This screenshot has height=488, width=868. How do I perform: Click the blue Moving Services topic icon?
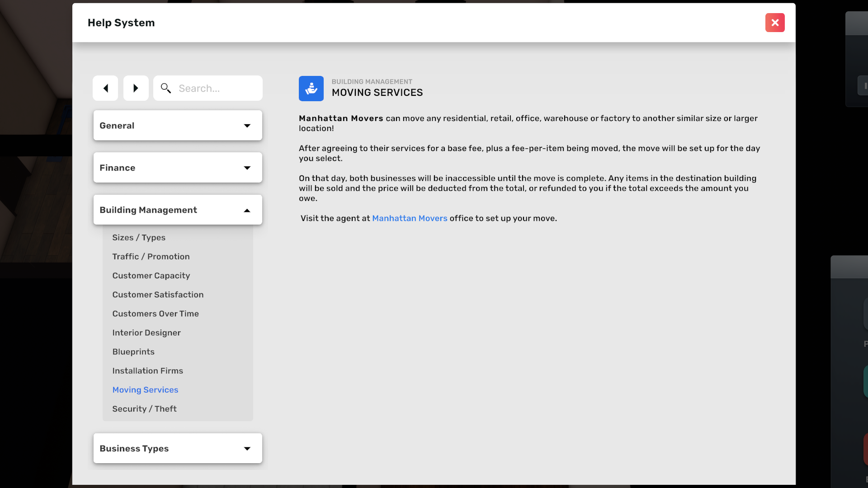tap(311, 89)
